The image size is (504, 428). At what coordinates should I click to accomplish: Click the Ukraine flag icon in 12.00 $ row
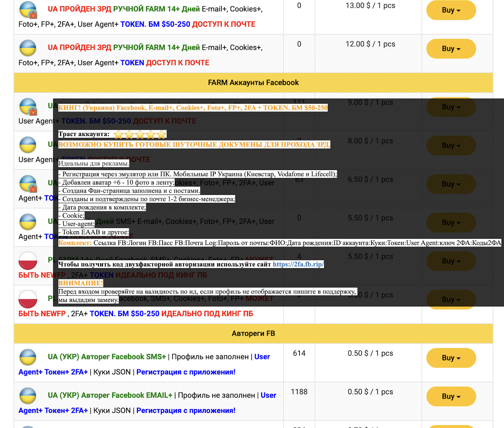pos(28,48)
